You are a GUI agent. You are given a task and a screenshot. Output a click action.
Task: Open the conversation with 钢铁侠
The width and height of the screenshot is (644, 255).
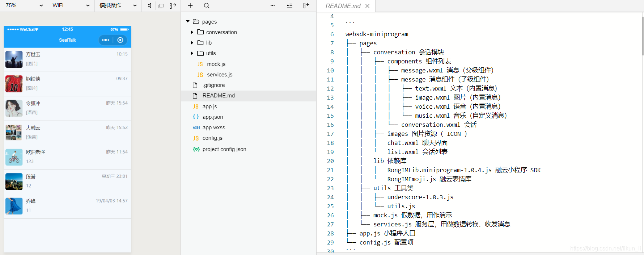point(68,84)
